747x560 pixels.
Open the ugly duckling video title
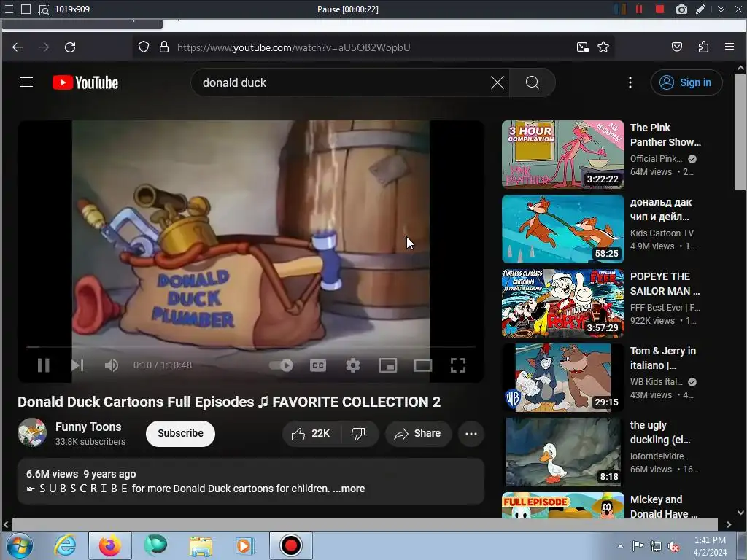[659, 432]
